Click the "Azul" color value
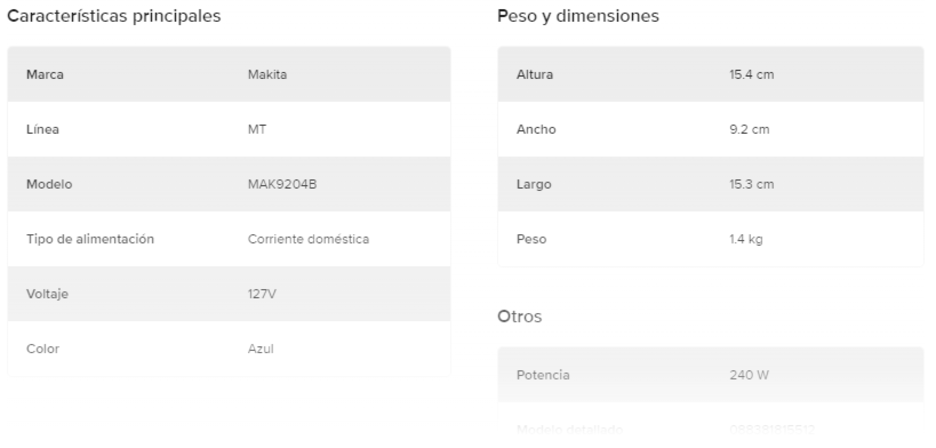Viewport: 936px width, 448px height. click(x=261, y=349)
